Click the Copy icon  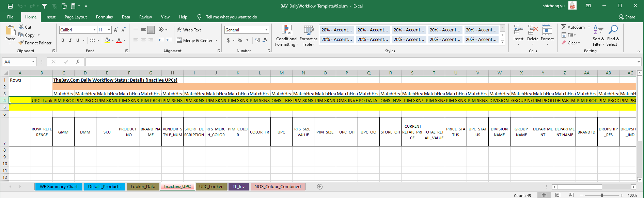(x=21, y=35)
